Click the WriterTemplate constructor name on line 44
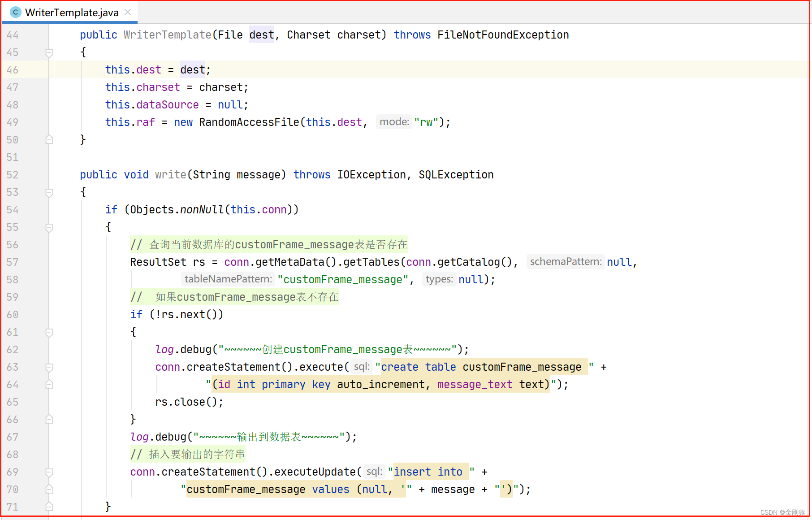 coord(168,35)
